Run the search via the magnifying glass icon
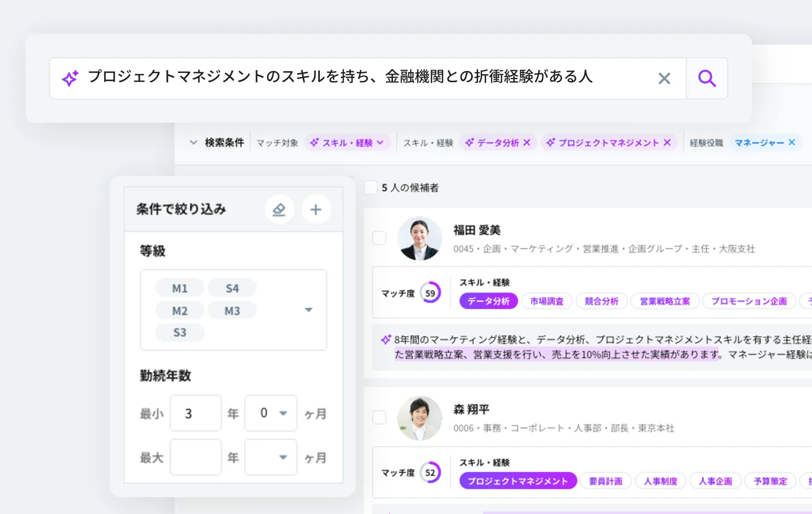The width and height of the screenshot is (812, 514). click(x=707, y=78)
